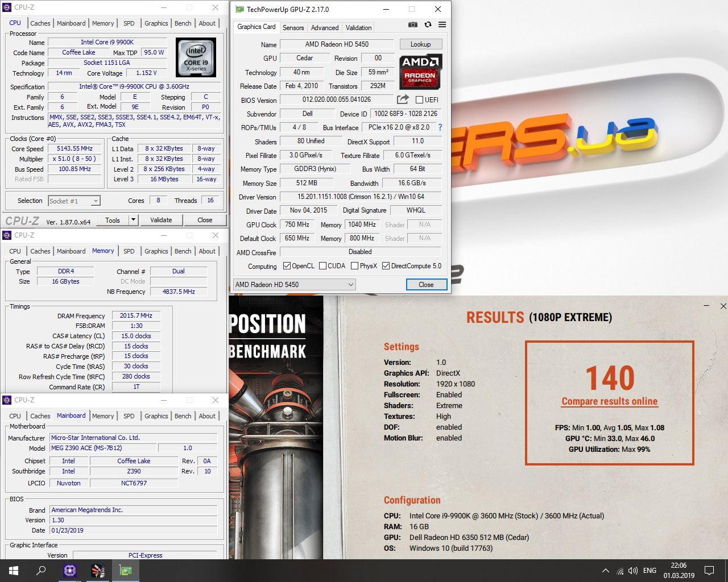728x582 pixels.
Task: Click Model field MEG Z390 ACE
Action: 102,448
